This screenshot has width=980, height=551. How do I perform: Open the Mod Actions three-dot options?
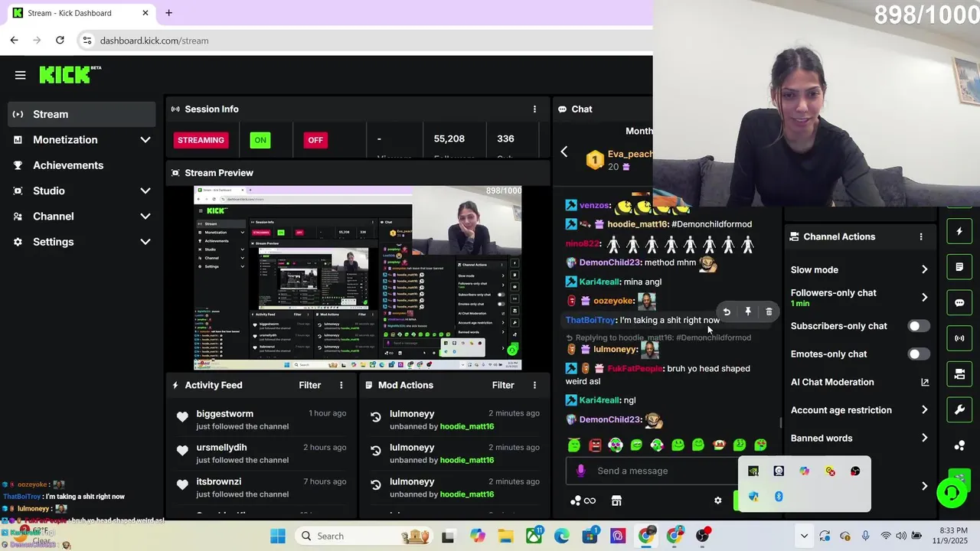click(x=534, y=385)
